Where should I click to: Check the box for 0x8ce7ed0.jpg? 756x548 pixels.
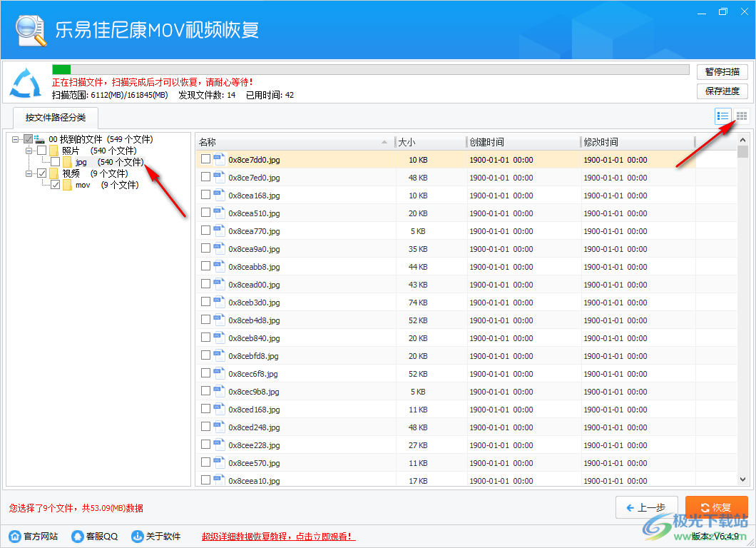(x=206, y=176)
